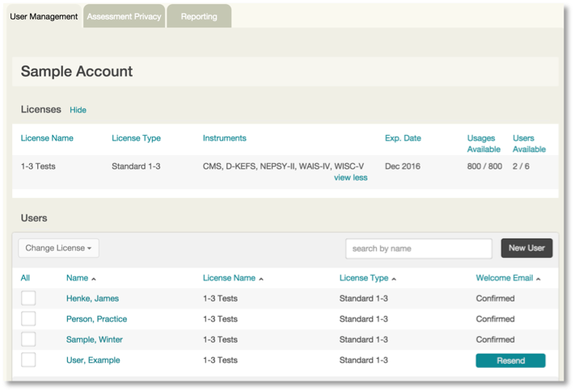The width and height of the screenshot is (575, 392).
Task: Click sort arrow beside users License Type
Action: (394, 279)
